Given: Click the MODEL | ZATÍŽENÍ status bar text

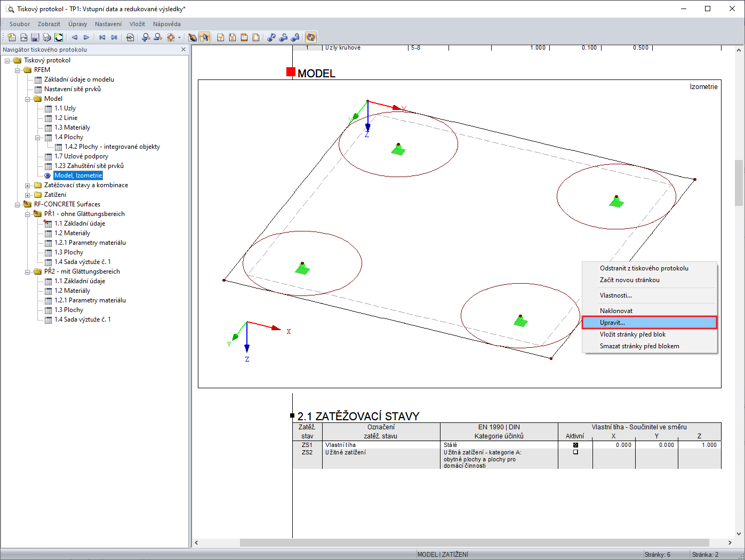Looking at the screenshot, I should coord(443,555).
